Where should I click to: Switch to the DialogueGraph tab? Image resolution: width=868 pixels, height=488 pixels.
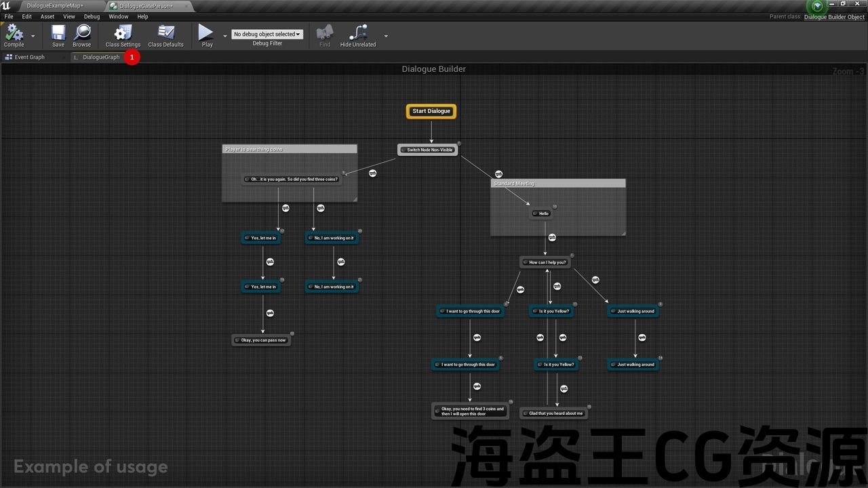click(101, 58)
